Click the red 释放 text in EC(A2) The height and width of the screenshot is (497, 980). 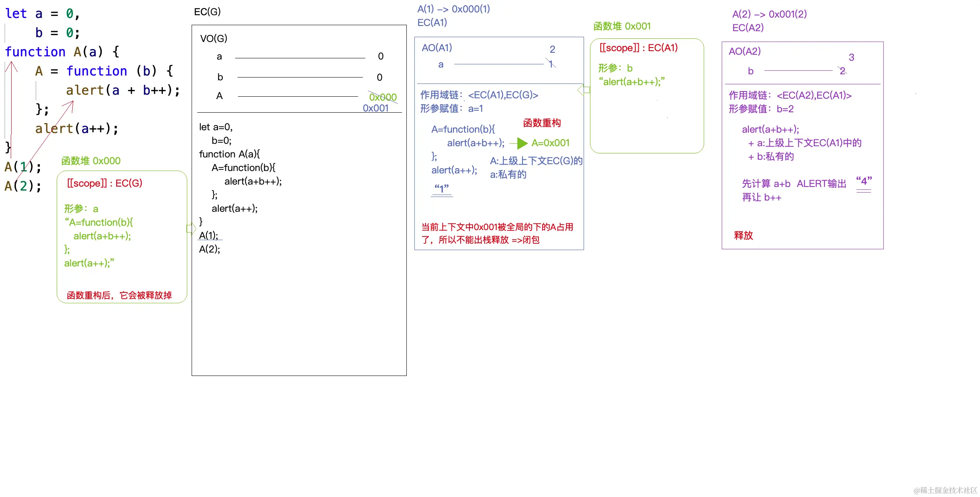(743, 235)
